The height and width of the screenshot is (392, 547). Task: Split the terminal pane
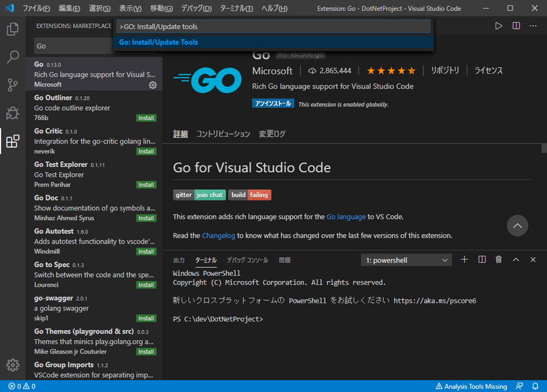[482, 259]
